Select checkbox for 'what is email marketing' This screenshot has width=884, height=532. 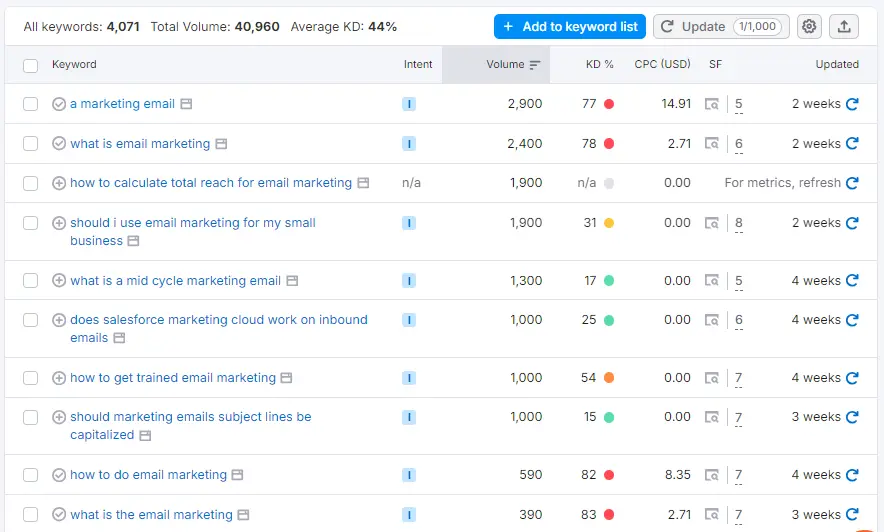31,144
